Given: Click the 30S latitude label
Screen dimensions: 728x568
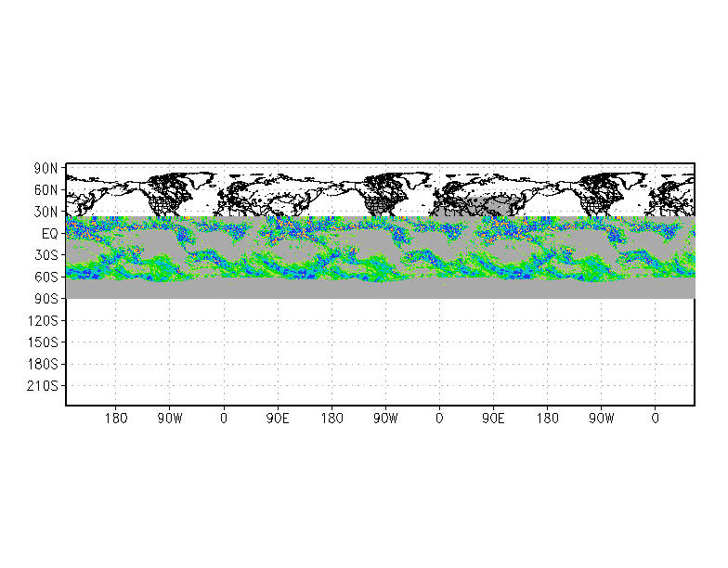Looking at the screenshot, I should (45, 255).
